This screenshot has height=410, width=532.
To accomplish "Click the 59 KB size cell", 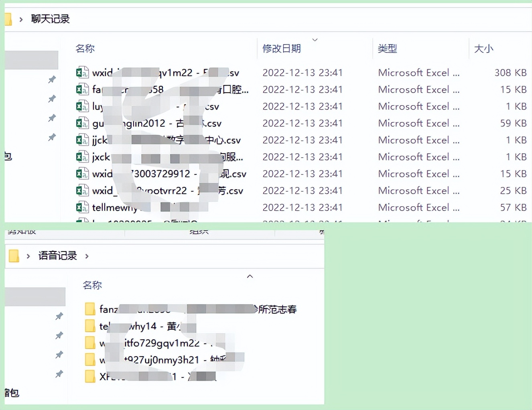I will tap(513, 123).
